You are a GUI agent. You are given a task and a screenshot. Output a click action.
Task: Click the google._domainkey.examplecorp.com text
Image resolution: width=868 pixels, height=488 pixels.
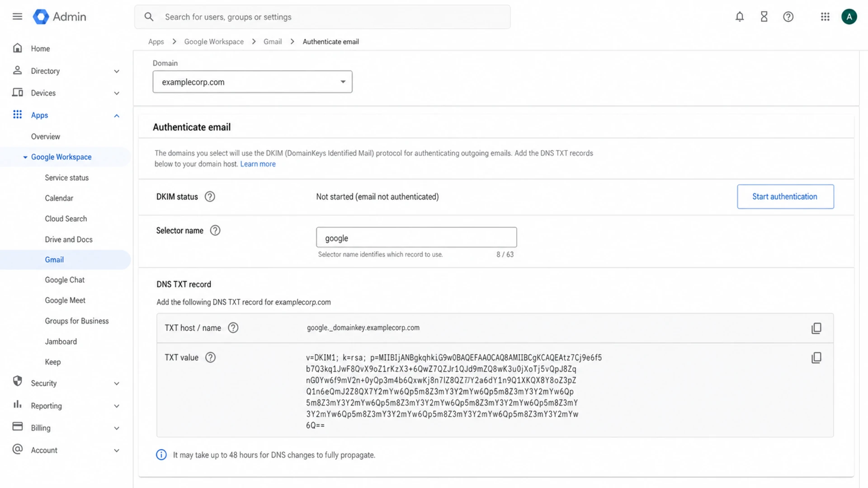click(x=363, y=328)
